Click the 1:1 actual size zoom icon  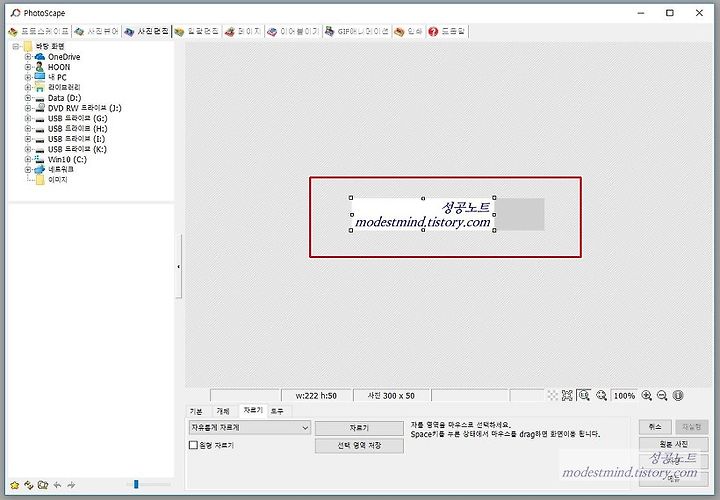[x=584, y=395]
